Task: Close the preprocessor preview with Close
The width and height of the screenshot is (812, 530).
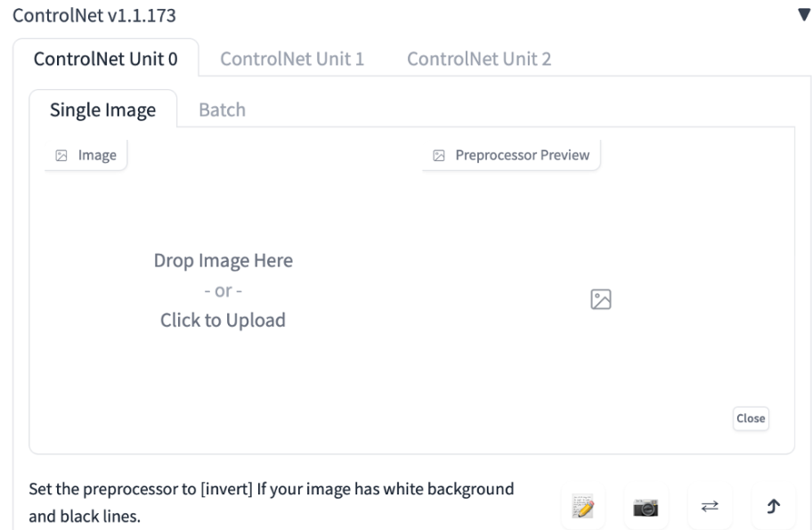Action: point(751,419)
